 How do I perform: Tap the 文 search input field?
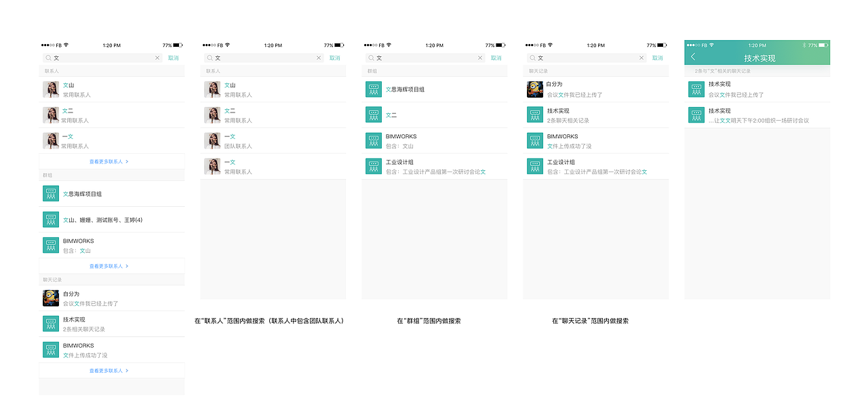tap(102, 58)
